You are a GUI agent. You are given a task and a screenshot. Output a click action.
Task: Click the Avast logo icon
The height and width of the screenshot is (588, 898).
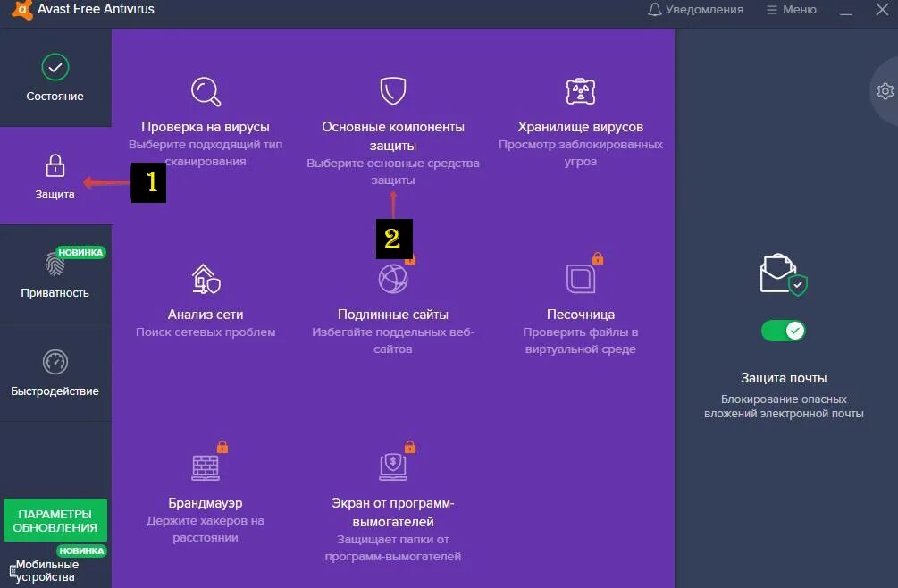(21, 11)
